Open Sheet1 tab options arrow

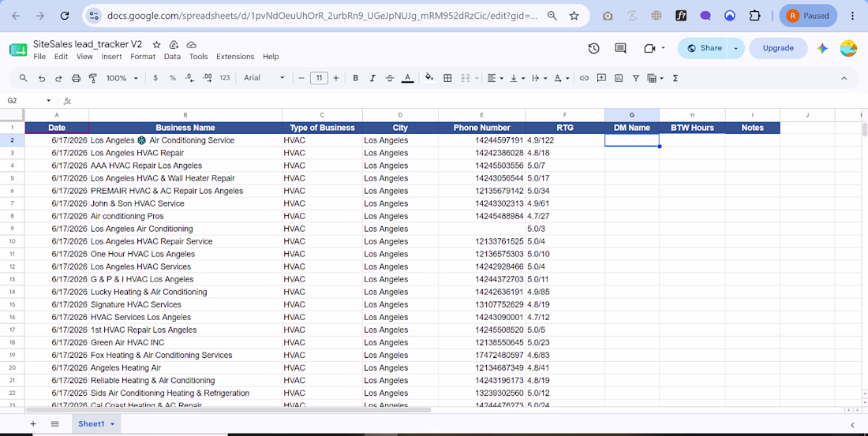[x=113, y=424]
